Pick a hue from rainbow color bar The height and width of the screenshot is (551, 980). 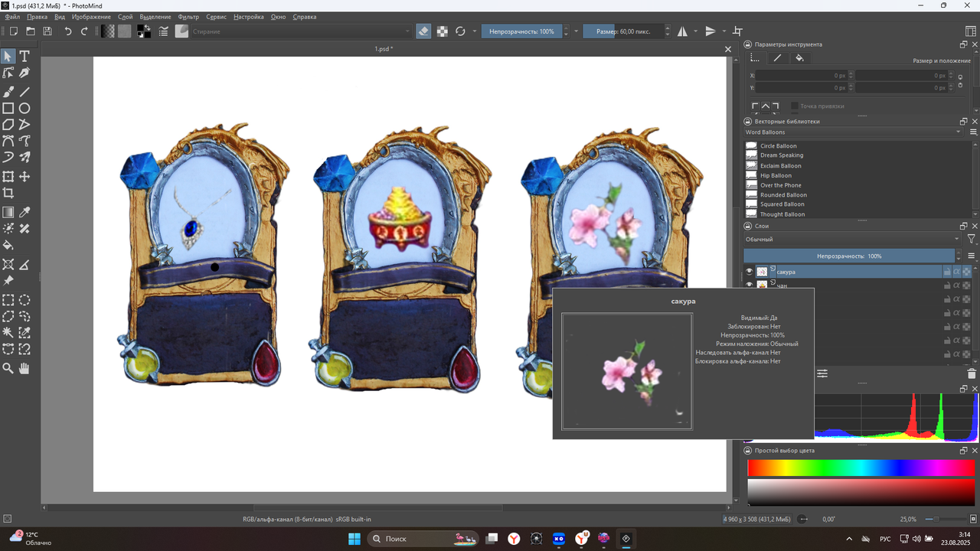[861, 468]
